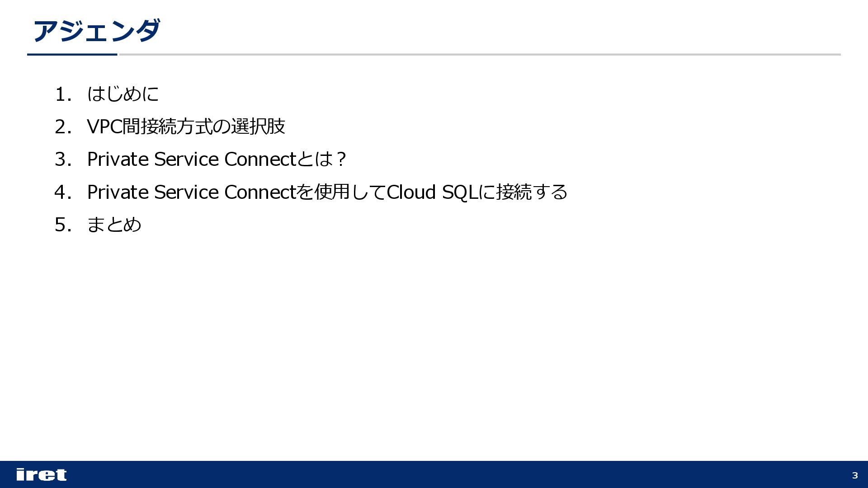
Task: Click the iret logo in footer
Action: tap(42, 474)
